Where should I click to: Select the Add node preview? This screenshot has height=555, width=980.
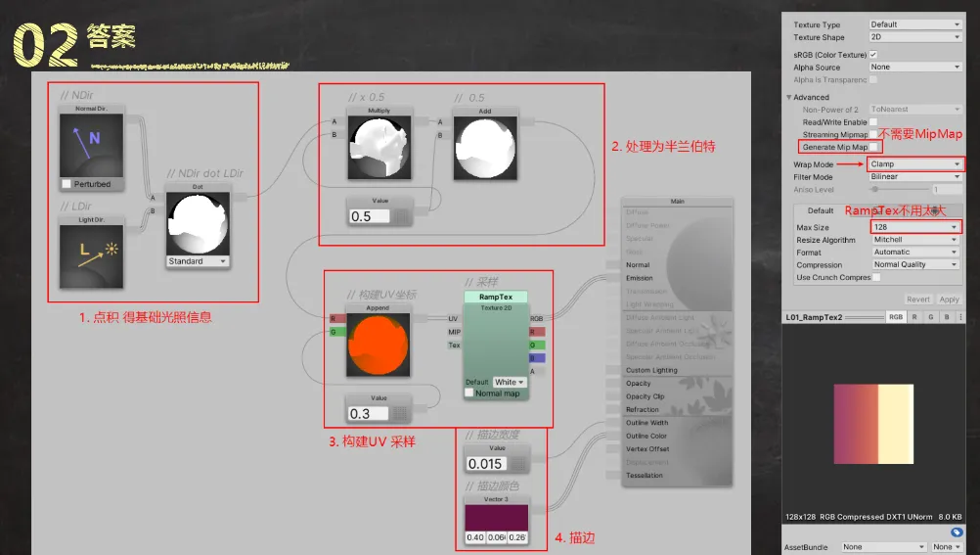click(484, 148)
